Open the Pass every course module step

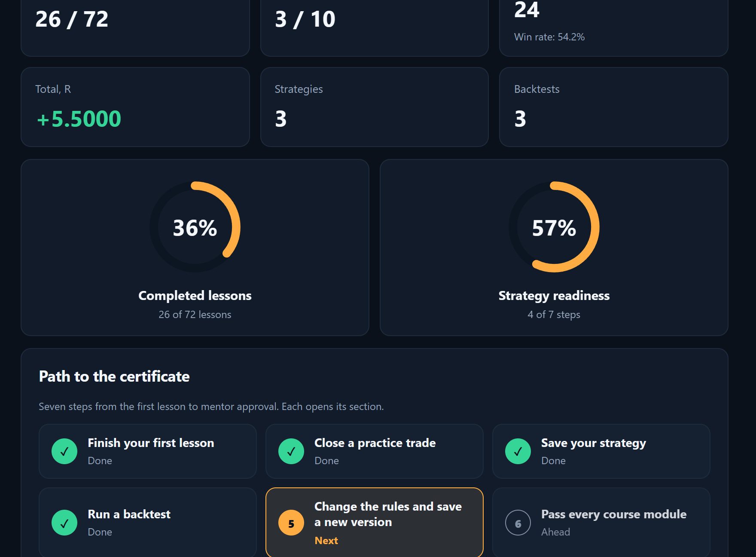coord(601,523)
